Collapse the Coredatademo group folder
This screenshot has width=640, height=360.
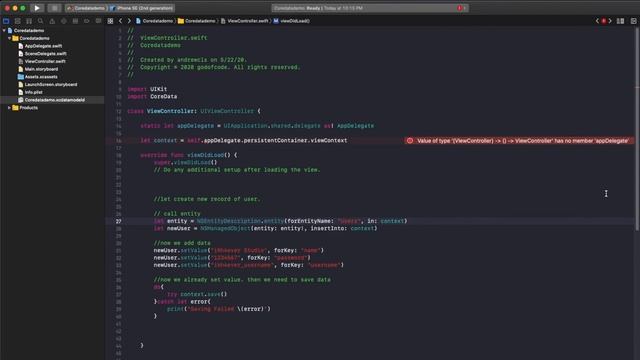click(9, 38)
